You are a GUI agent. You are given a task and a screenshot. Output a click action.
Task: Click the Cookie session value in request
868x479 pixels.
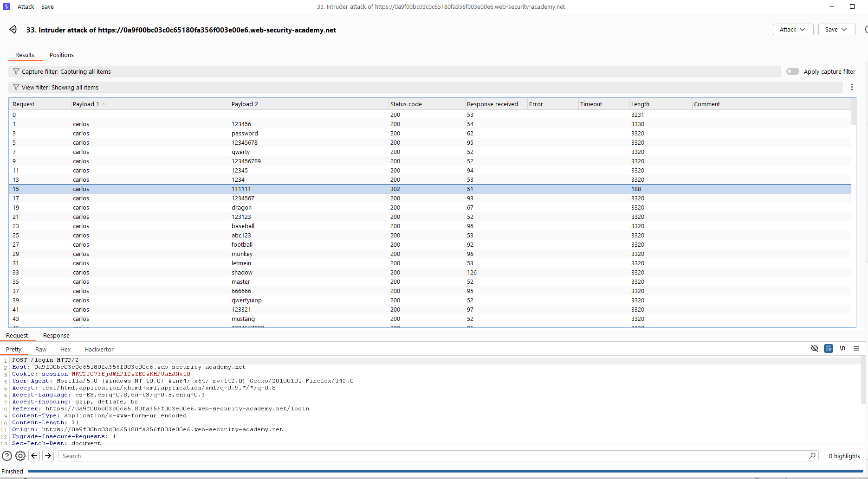131,374
